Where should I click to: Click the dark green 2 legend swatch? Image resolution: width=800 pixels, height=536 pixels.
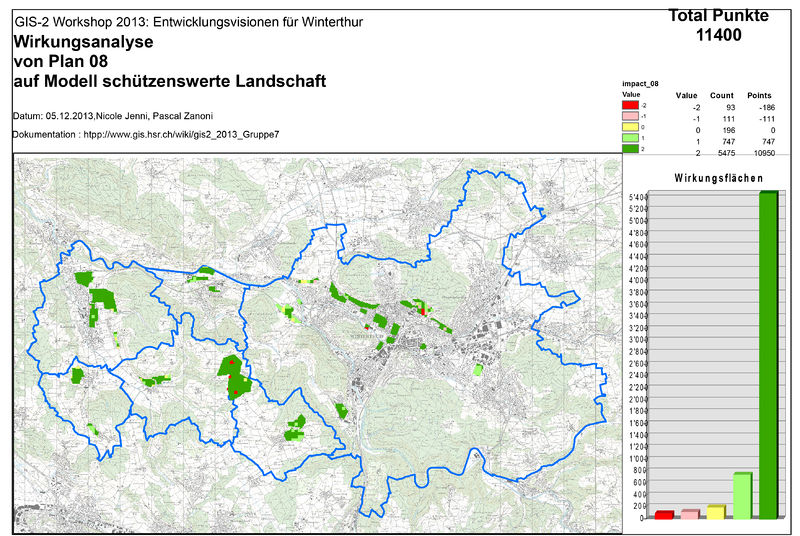click(630, 149)
